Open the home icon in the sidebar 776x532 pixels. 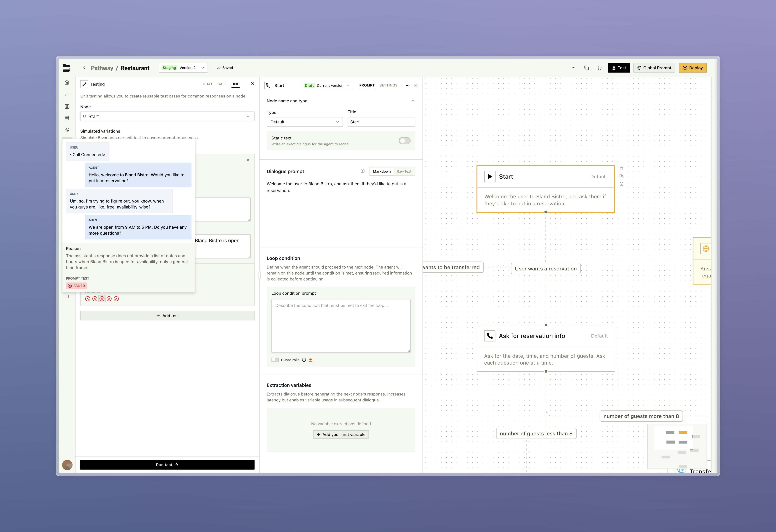pyautogui.click(x=67, y=82)
